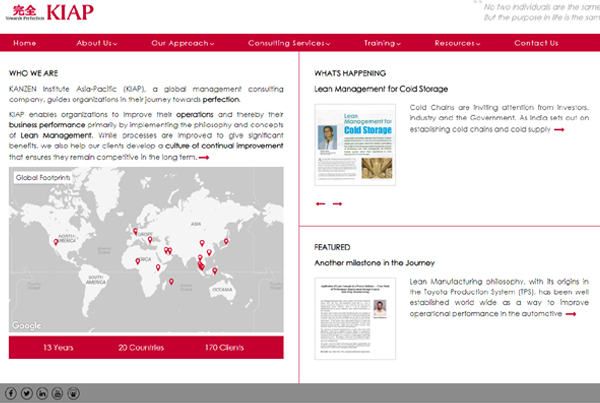Open the YouTube icon in footer
The image size is (600, 403).
(x=57, y=393)
